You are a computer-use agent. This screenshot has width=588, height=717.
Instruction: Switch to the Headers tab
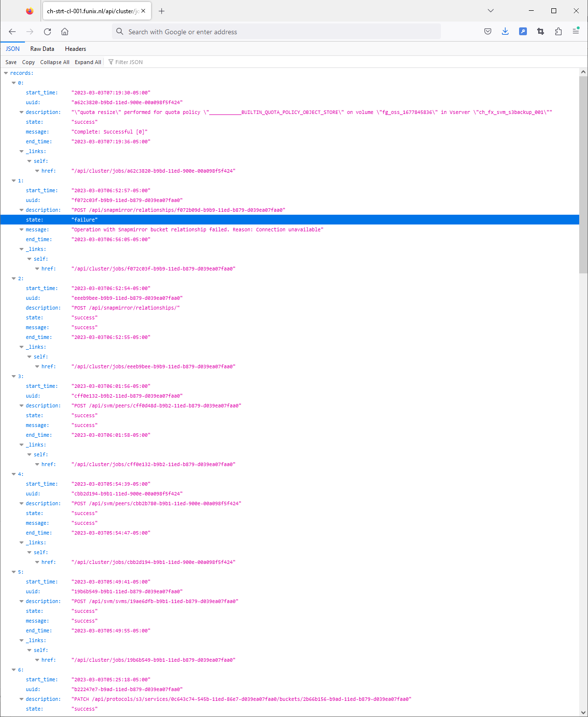click(x=75, y=49)
